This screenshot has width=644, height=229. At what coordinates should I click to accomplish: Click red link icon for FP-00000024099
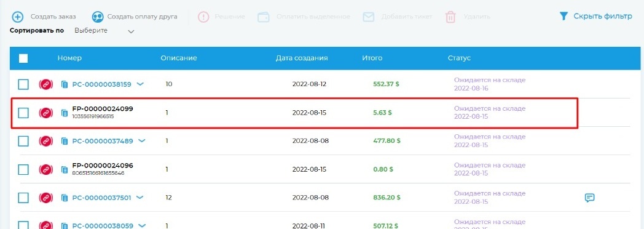click(46, 113)
